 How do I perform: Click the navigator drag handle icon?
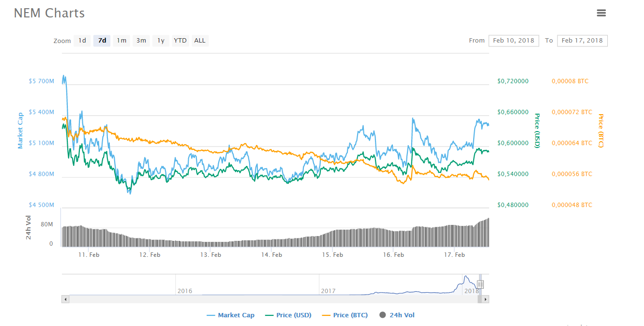479,284
